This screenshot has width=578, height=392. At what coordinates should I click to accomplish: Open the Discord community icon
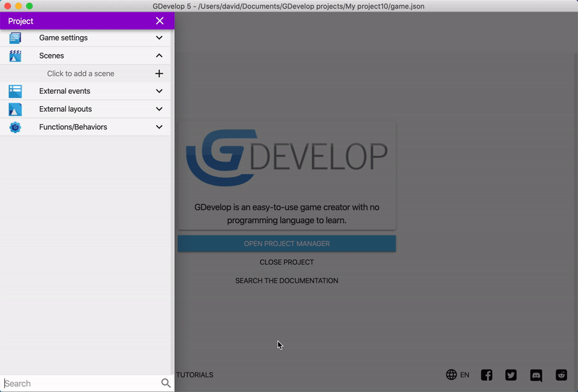pos(536,375)
